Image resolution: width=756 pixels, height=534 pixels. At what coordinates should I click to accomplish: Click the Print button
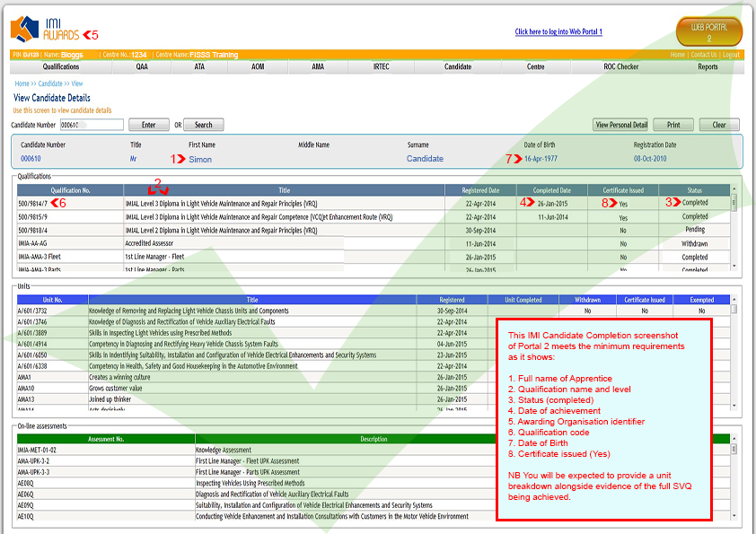point(673,125)
